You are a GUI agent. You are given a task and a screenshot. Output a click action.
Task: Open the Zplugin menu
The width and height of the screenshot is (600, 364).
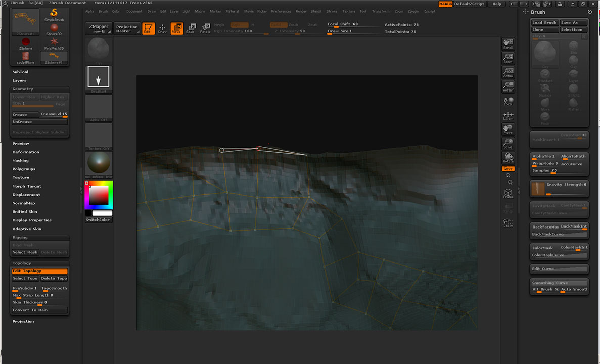point(413,11)
